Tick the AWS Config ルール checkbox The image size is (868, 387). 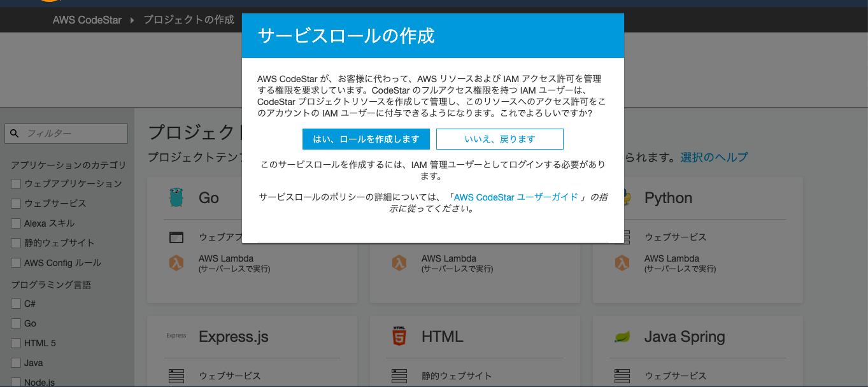(16, 263)
